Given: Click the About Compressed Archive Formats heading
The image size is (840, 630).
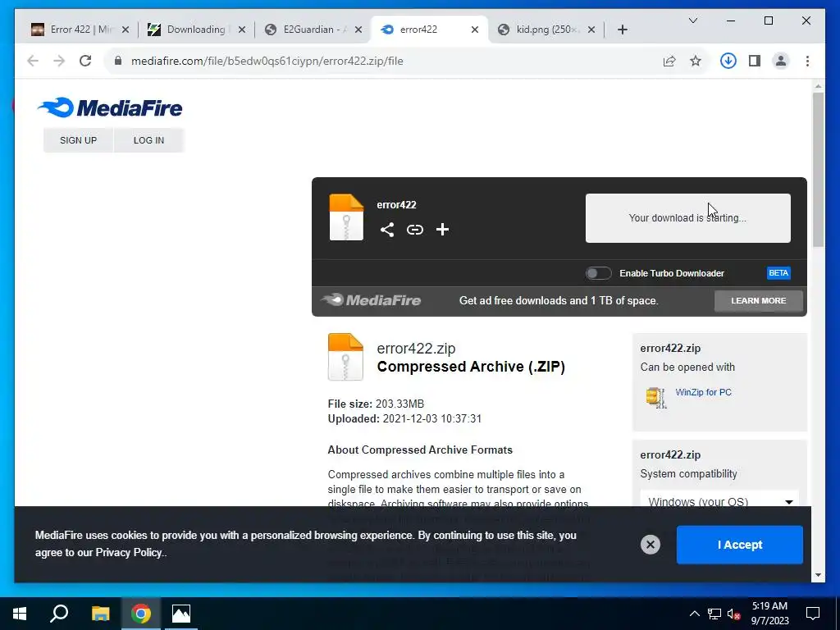Looking at the screenshot, I should pyautogui.click(x=420, y=450).
